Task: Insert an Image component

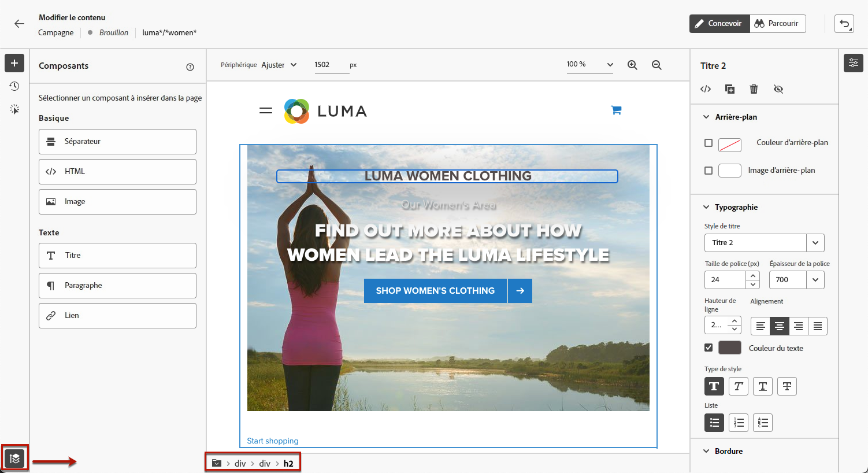Action: [x=117, y=202]
